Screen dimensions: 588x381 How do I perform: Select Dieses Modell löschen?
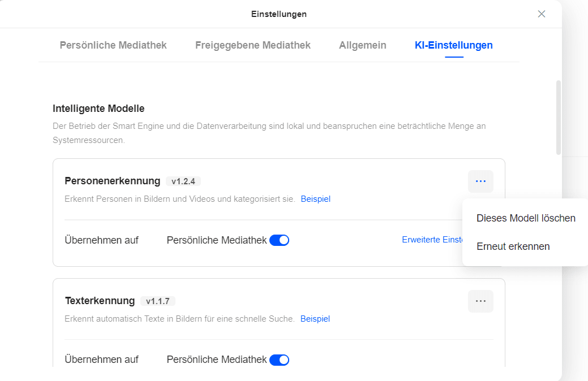(526, 218)
